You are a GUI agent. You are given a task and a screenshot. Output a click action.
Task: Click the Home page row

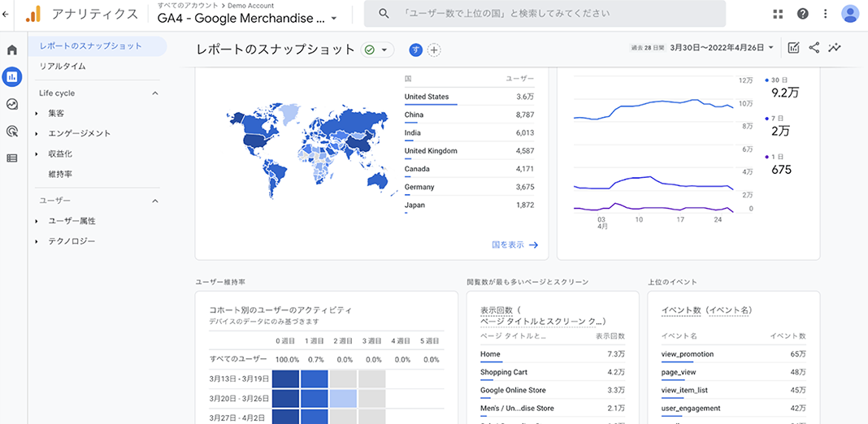tap(553, 355)
